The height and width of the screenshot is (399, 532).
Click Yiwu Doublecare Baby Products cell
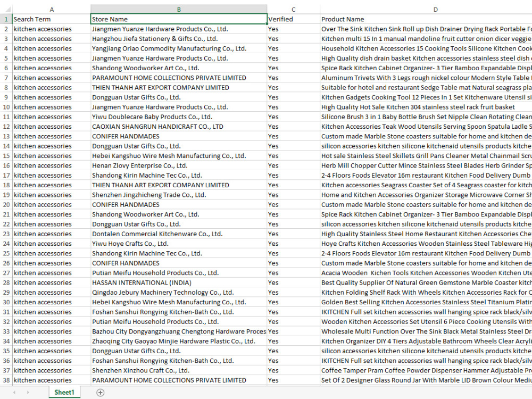pyautogui.click(x=179, y=117)
